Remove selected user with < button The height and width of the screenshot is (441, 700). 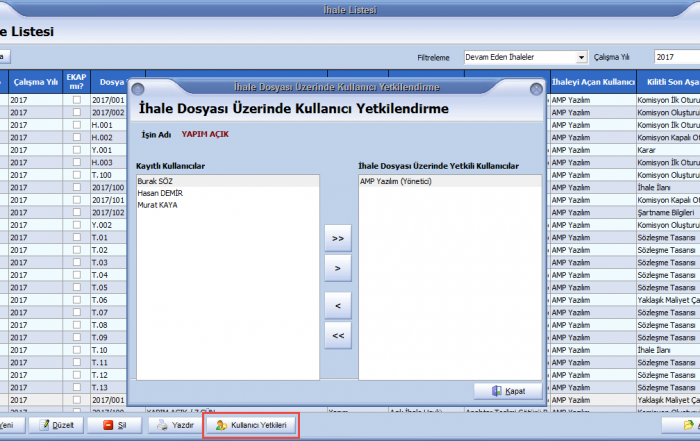click(338, 305)
